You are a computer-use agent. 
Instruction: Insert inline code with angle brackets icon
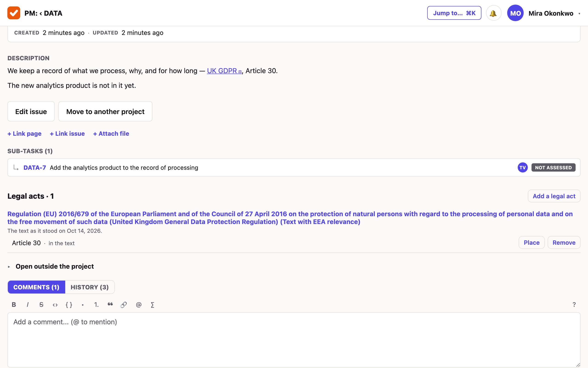(x=55, y=305)
